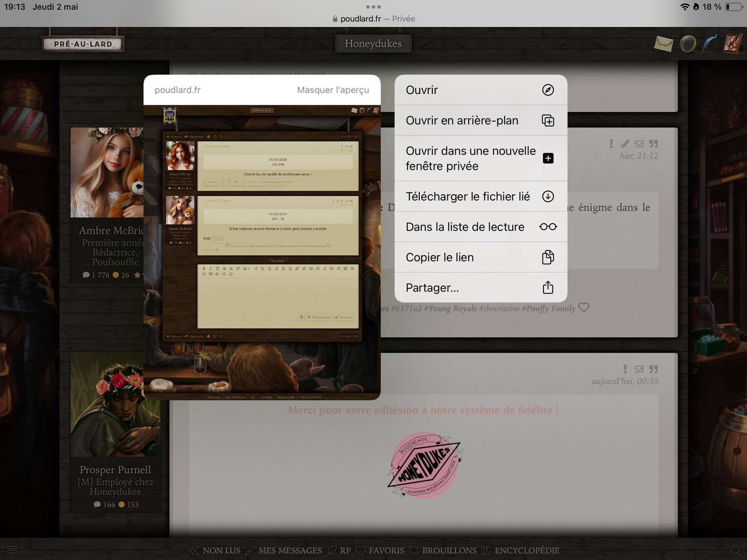Send message to author of aujourd'hui 00:35 post
747x560 pixels.
639,369
